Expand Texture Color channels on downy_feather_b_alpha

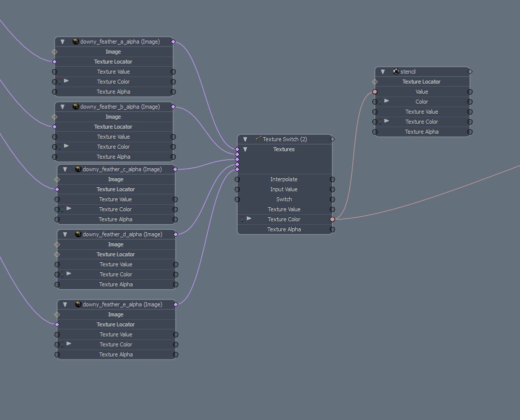[x=67, y=146]
